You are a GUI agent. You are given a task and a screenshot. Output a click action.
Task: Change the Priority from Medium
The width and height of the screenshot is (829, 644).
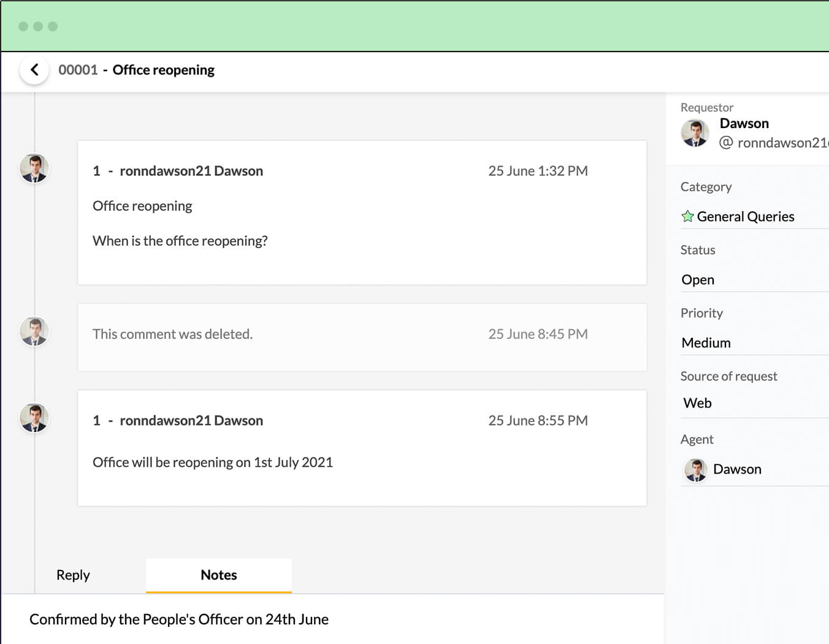706,343
